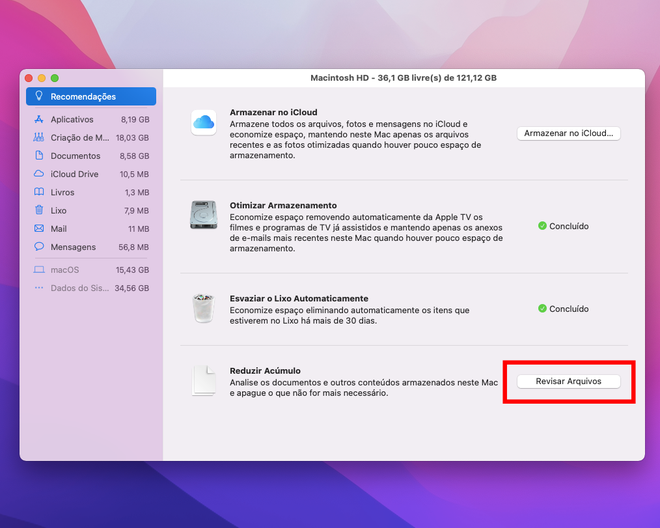Click the 34,56 GB size value
The height and width of the screenshot is (528, 660).
click(132, 288)
